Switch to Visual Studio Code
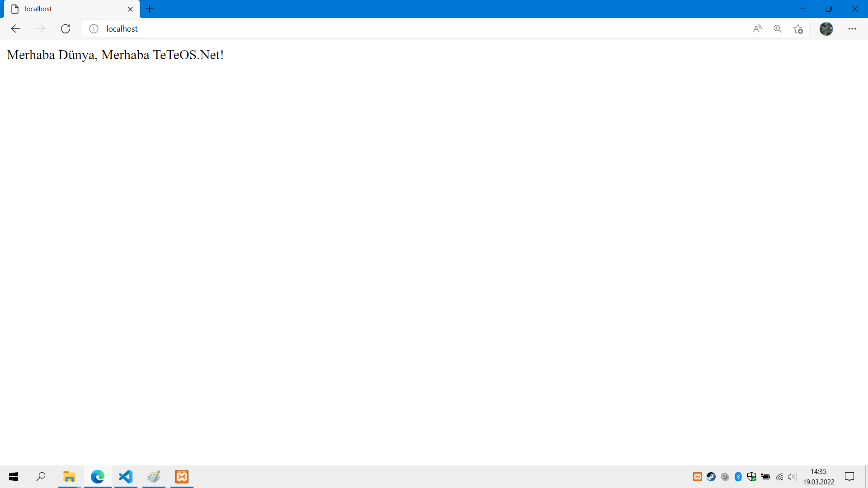This screenshot has height=488, width=868. click(x=126, y=477)
